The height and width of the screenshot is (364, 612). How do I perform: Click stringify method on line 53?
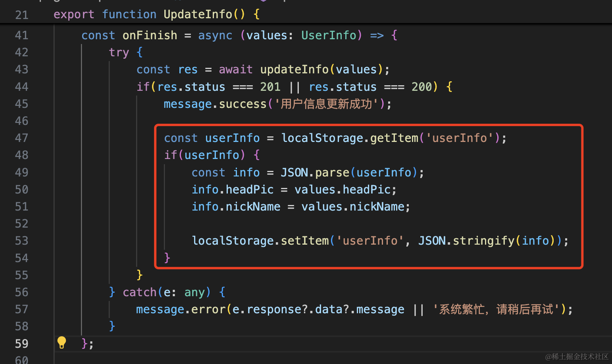[483, 241]
